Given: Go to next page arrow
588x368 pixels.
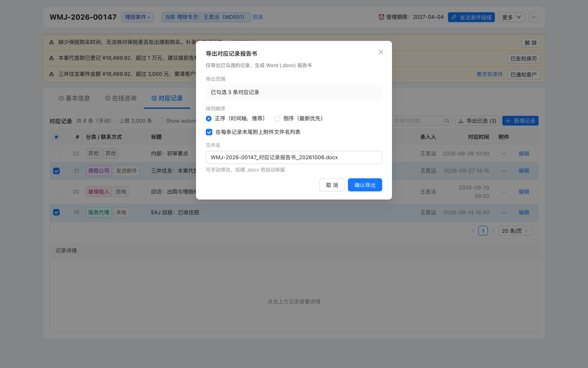Looking at the screenshot, I should click(493, 231).
